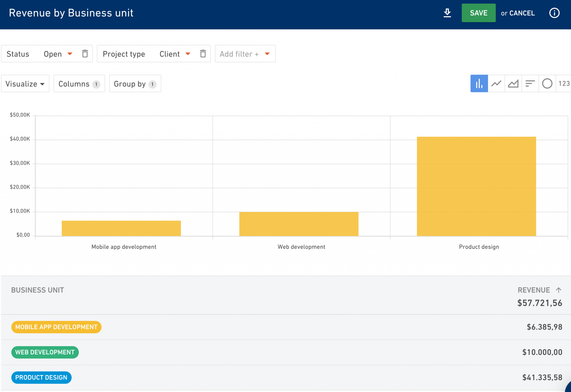This screenshot has height=392, width=571.
Task: Delete the Status filter with its trash icon
Action: click(x=85, y=53)
